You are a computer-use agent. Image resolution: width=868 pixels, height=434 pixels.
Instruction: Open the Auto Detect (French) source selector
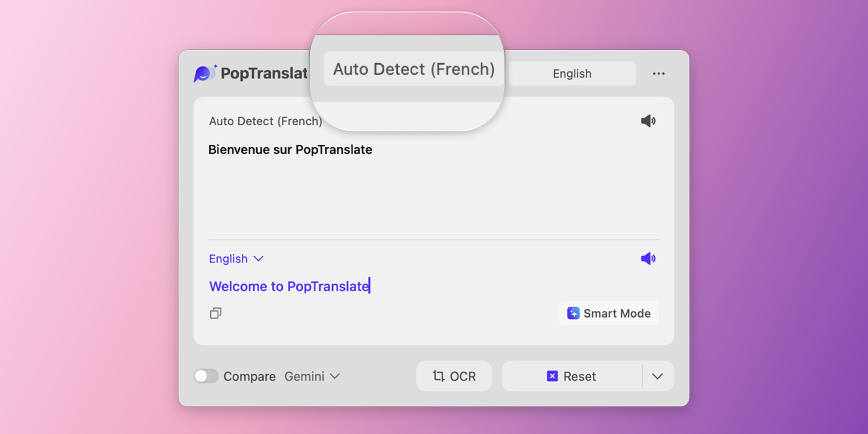coord(414,69)
